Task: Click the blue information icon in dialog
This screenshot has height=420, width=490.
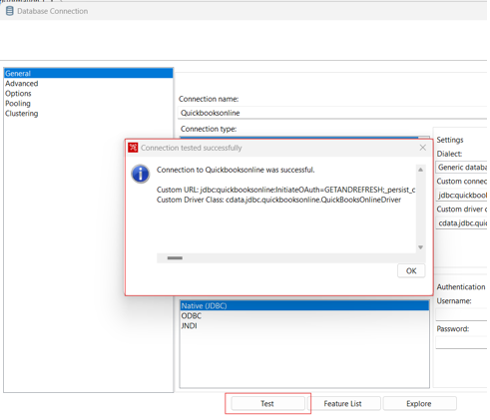Action: point(140,174)
